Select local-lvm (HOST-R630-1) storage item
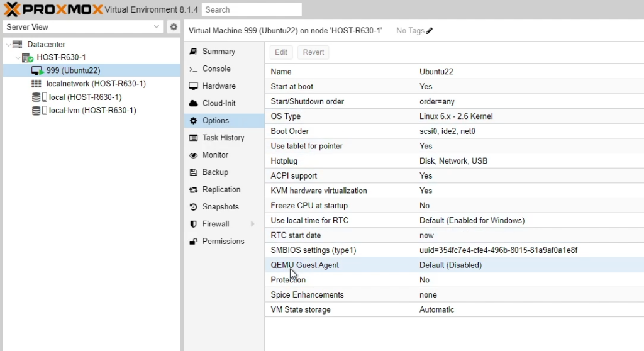The height and width of the screenshot is (351, 644). [92, 111]
